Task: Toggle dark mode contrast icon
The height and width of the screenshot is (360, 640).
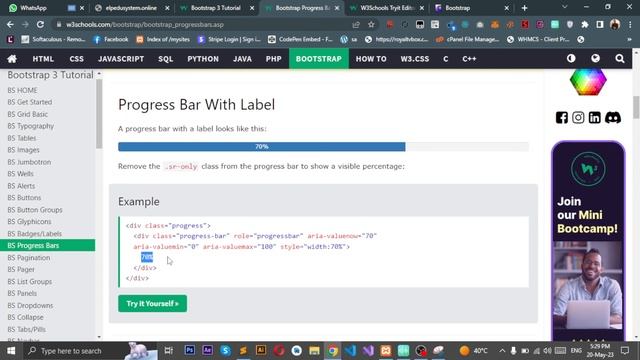Action: pos(571,59)
